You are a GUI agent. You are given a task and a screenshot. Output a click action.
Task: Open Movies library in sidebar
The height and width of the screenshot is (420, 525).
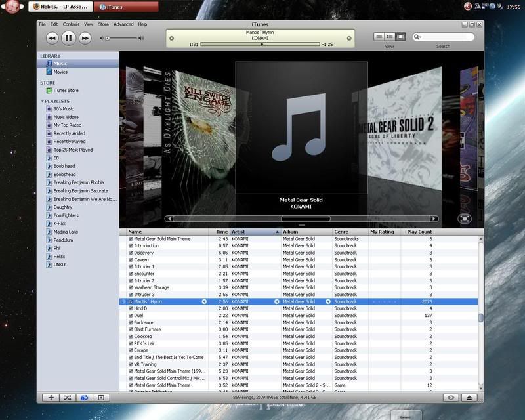pyautogui.click(x=77, y=72)
